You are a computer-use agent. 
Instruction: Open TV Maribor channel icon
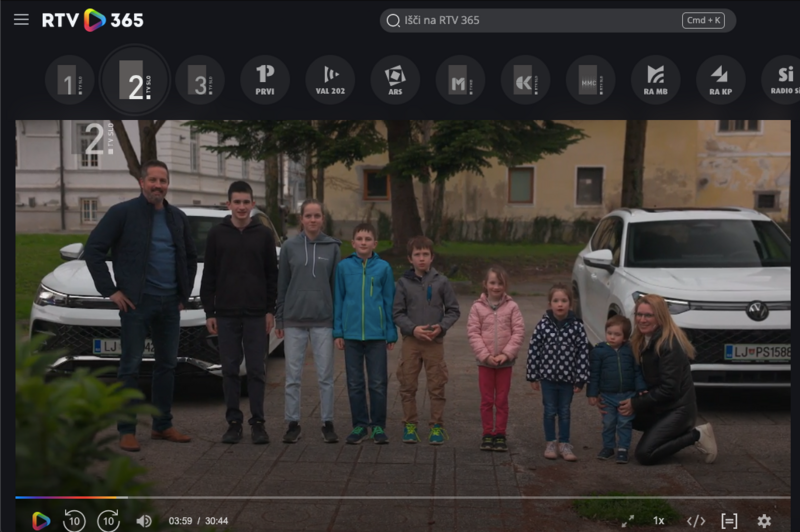[x=460, y=80]
